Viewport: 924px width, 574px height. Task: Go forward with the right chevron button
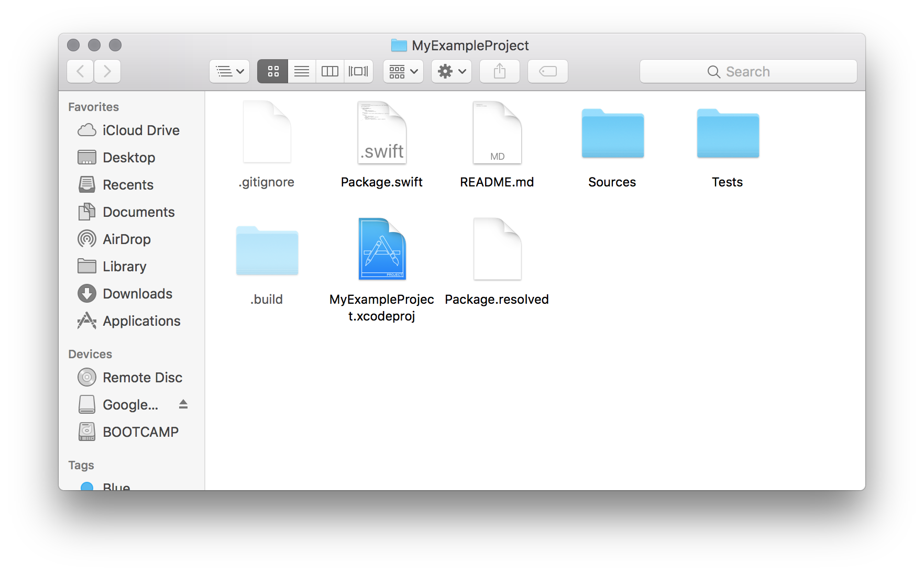click(x=107, y=71)
